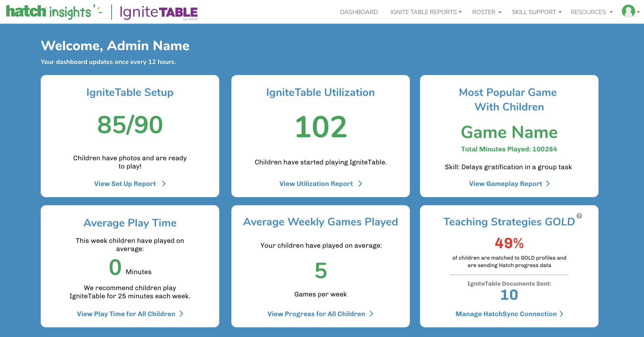Click the Average Weekly Games Played title
The height and width of the screenshot is (337, 644).
click(321, 222)
